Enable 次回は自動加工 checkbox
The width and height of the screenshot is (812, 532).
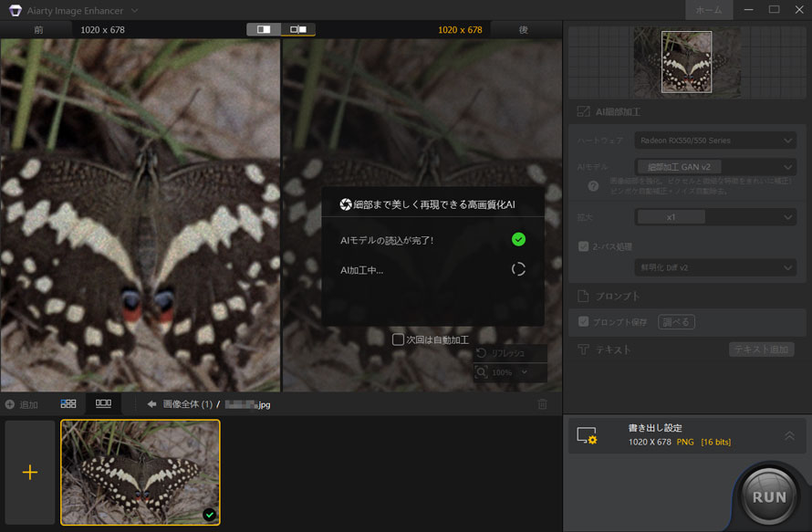click(x=398, y=339)
